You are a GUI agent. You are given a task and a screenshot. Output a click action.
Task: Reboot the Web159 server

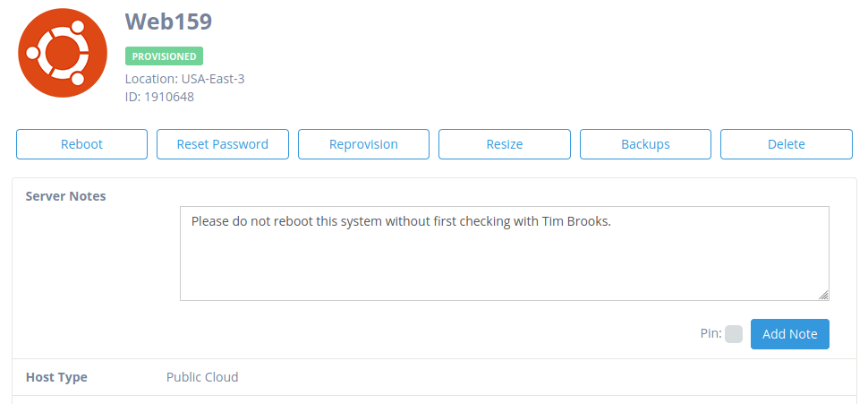pos(82,144)
